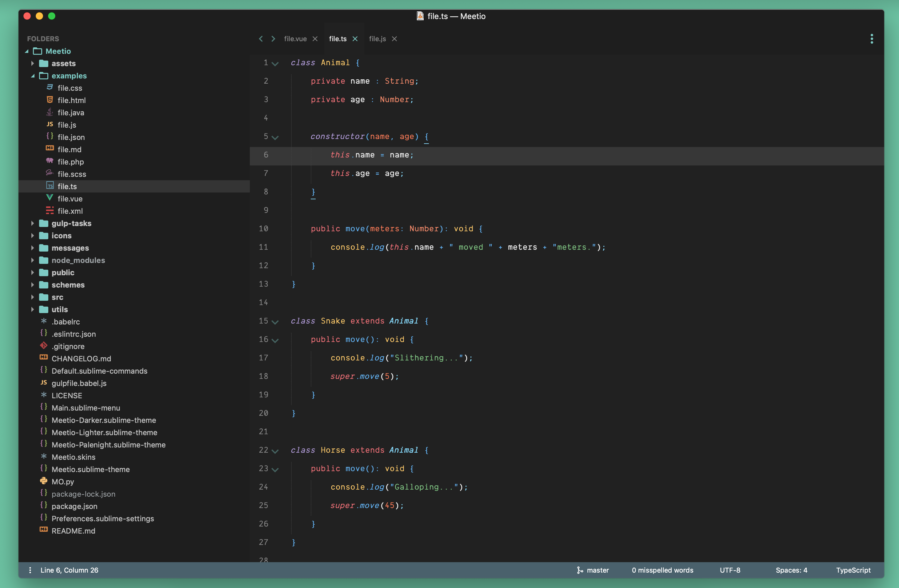This screenshot has height=588, width=899.
Task: Click the forward navigation arrow in tab bar
Action: pos(273,38)
